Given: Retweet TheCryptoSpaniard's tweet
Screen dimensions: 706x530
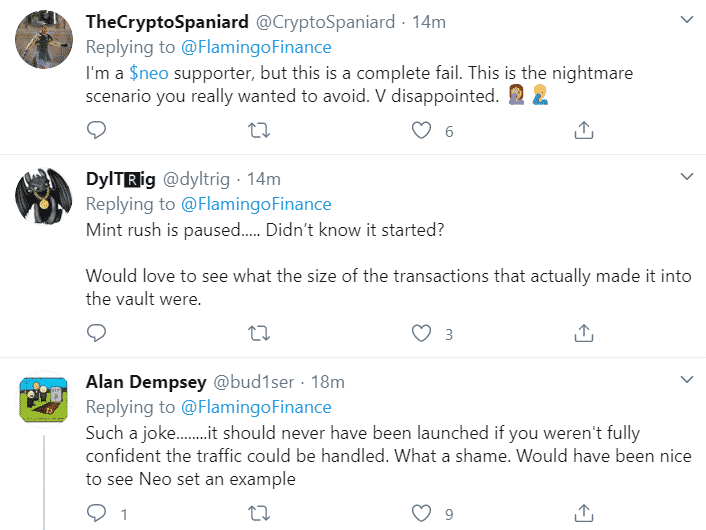Looking at the screenshot, I should (259, 131).
